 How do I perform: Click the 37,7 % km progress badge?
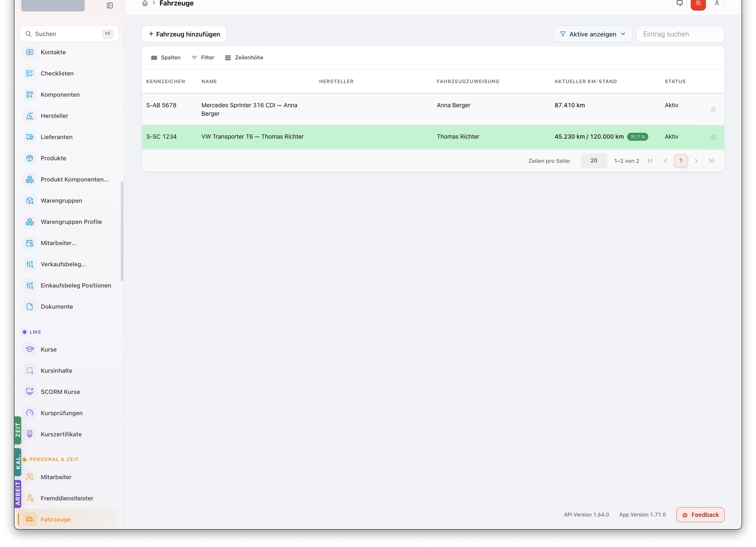(637, 137)
